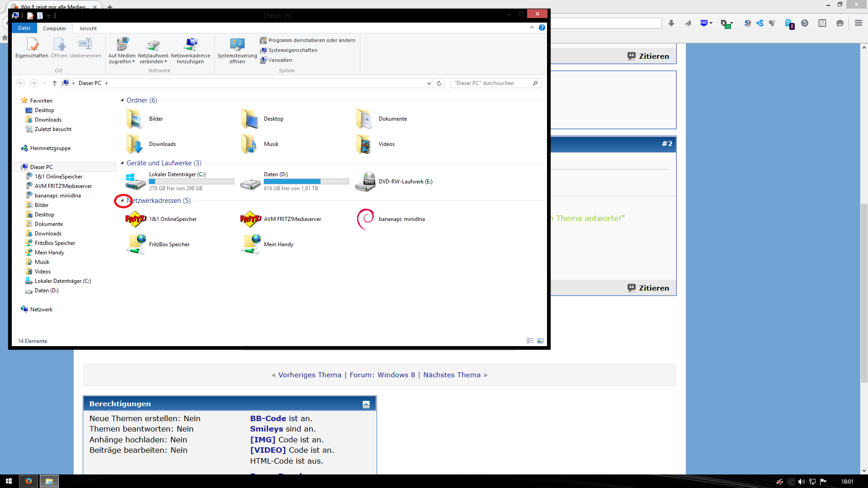The image size is (868, 488).
Task: Open the address bar history dropdown
Action: 429,83
